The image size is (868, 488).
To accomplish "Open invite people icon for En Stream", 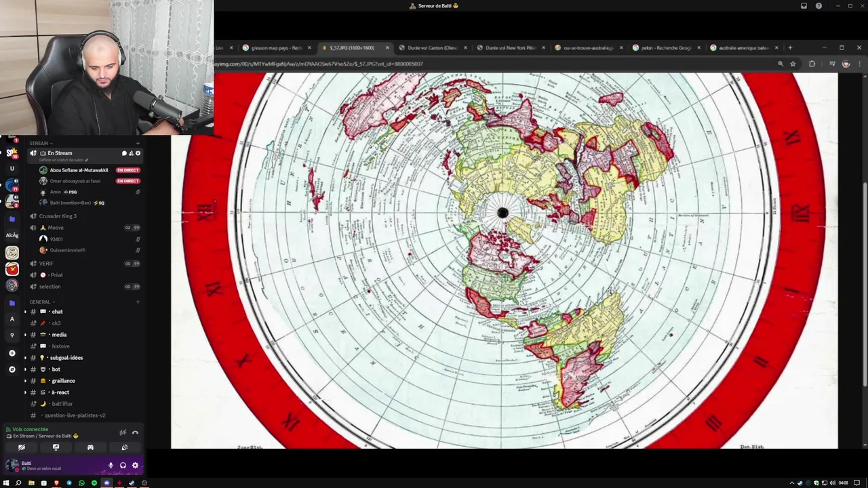I will (131, 153).
